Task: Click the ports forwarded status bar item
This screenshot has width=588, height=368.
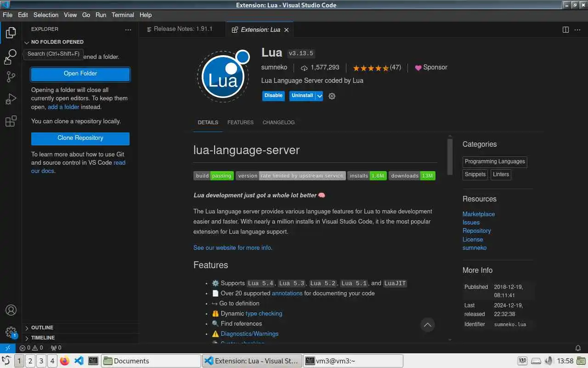Action: (56, 348)
